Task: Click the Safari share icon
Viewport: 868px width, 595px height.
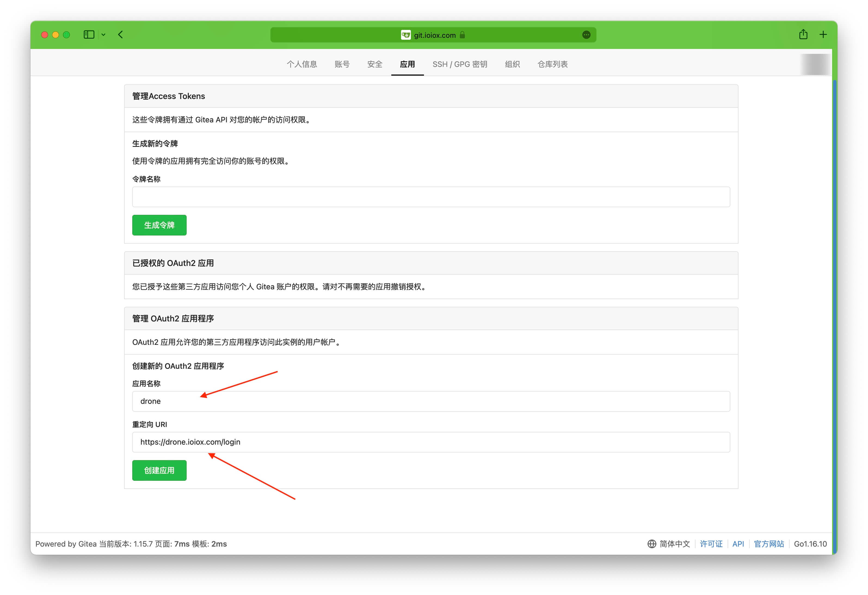Action: click(x=803, y=35)
